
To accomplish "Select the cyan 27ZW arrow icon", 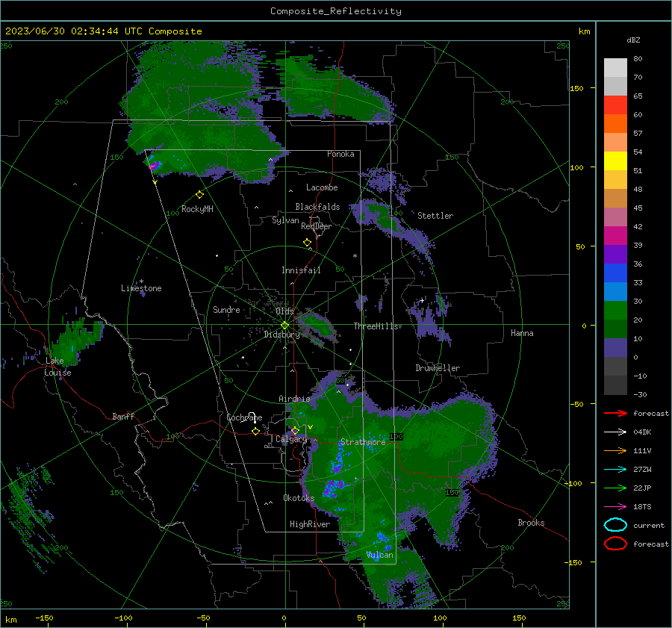I will tap(615, 470).
